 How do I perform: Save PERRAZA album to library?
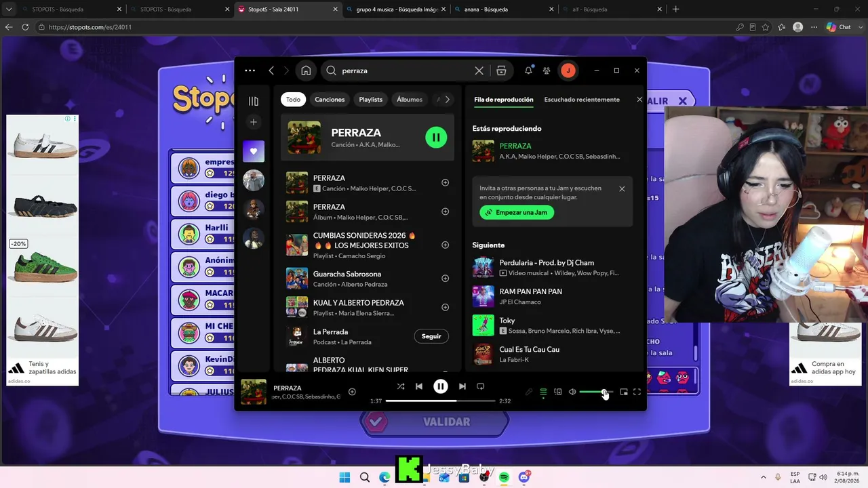[446, 211]
